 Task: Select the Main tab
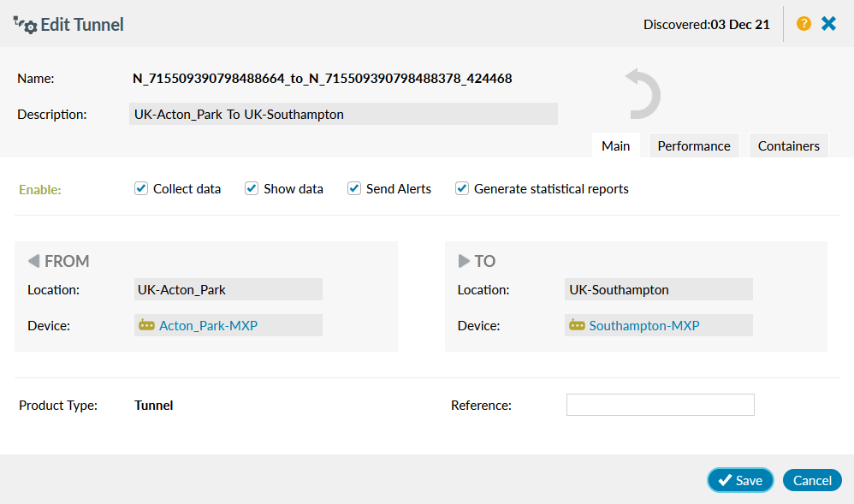tap(615, 145)
